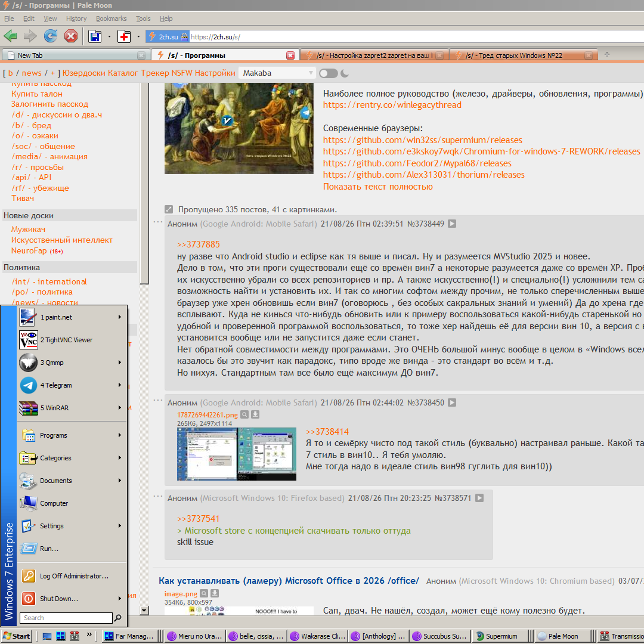The width and height of the screenshot is (644, 644).
Task: Launch paint.net from the Start menu
Action: pyautogui.click(x=72, y=317)
